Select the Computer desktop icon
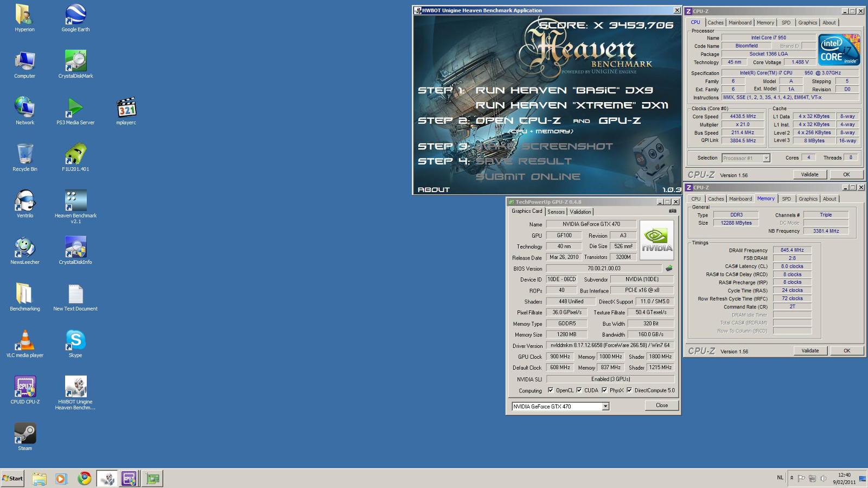868x488 pixels. click(x=24, y=65)
